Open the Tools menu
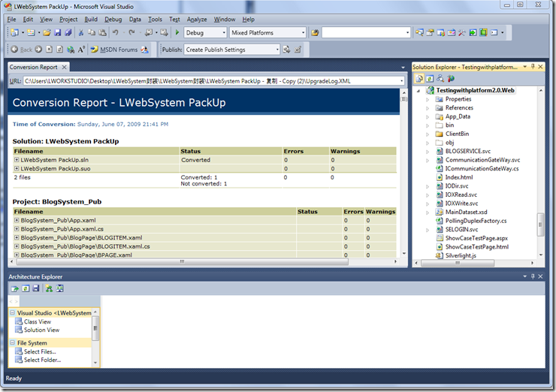The width and height of the screenshot is (556, 392). pyautogui.click(x=155, y=20)
